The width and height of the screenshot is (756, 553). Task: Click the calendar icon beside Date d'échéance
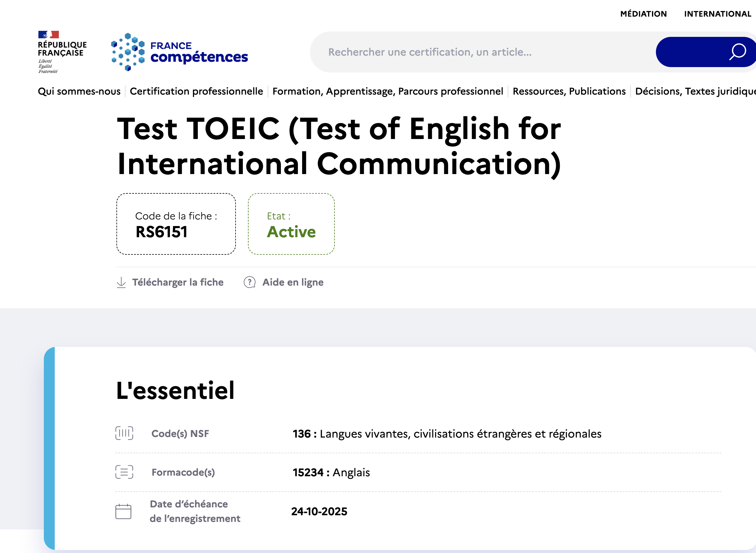123,511
